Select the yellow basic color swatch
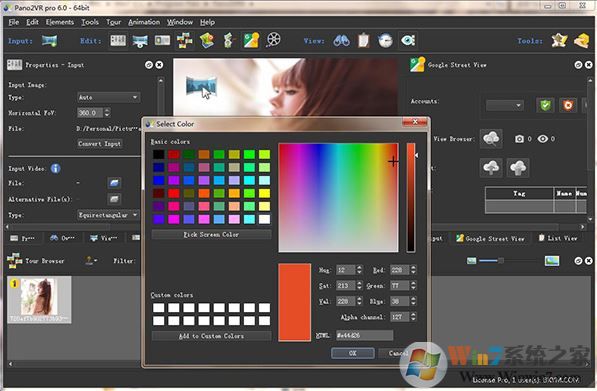Image resolution: width=597 pixels, height=391 pixels. [264, 193]
